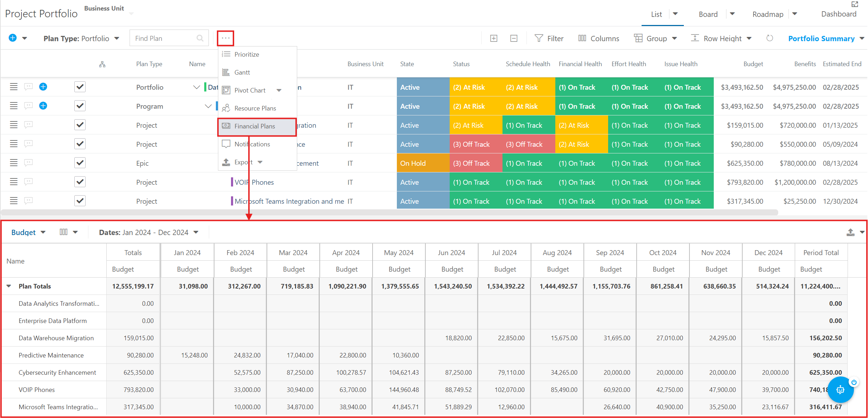Click the pop-out window icon above Dashboard
Viewport: 868px width, 418px height.
pos(855,4)
